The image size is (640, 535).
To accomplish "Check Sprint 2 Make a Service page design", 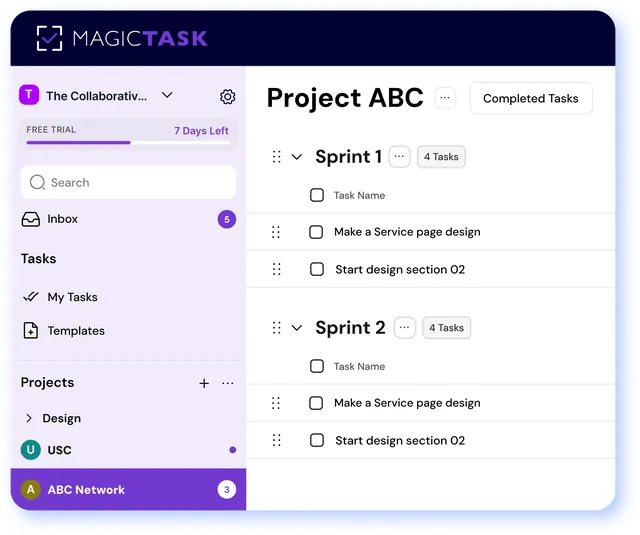I will (x=316, y=403).
